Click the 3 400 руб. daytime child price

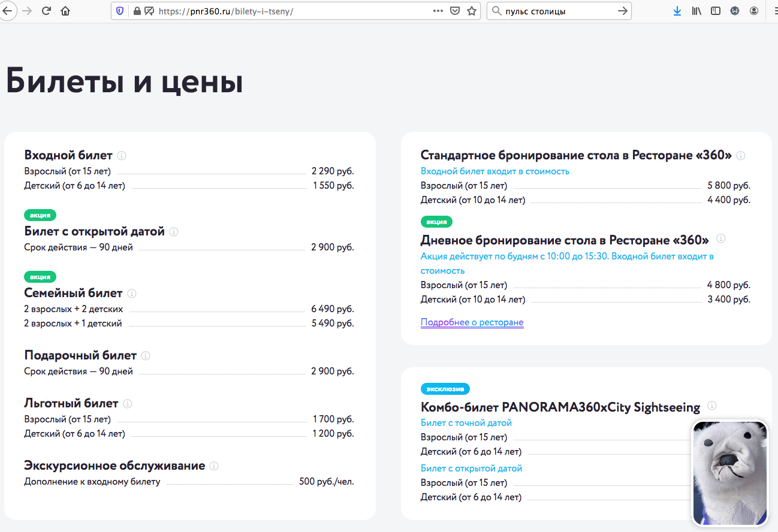click(x=729, y=300)
